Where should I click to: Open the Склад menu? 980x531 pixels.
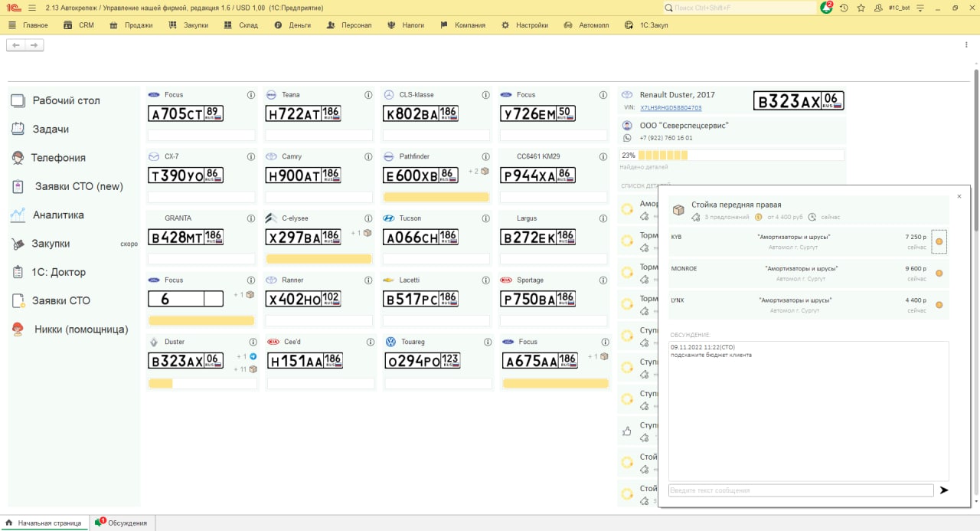241,25
